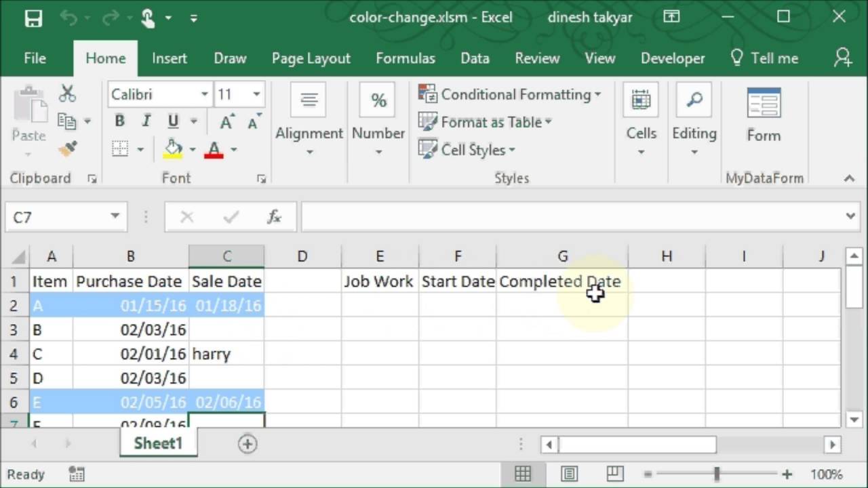Apply yellow fill color bucket

click(x=173, y=149)
